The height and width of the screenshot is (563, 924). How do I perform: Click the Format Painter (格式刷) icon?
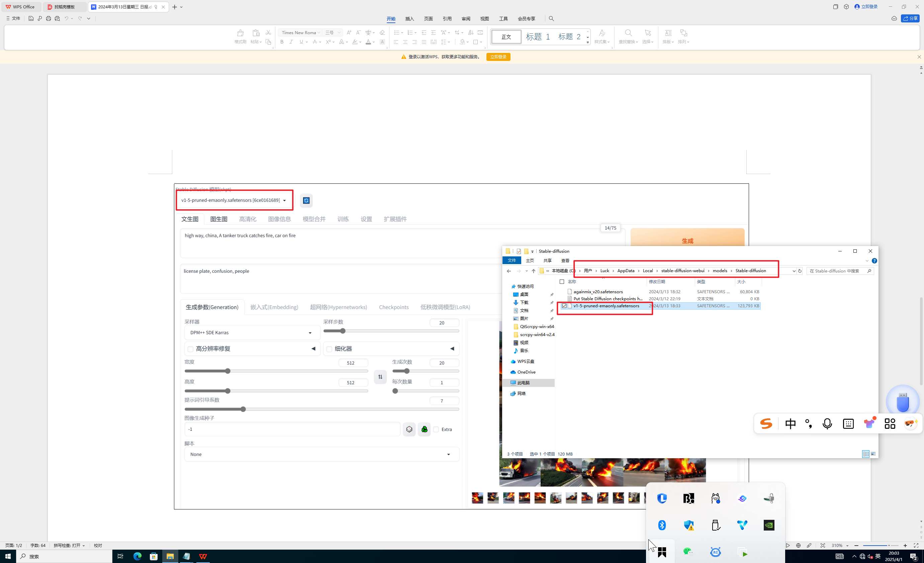point(240,33)
